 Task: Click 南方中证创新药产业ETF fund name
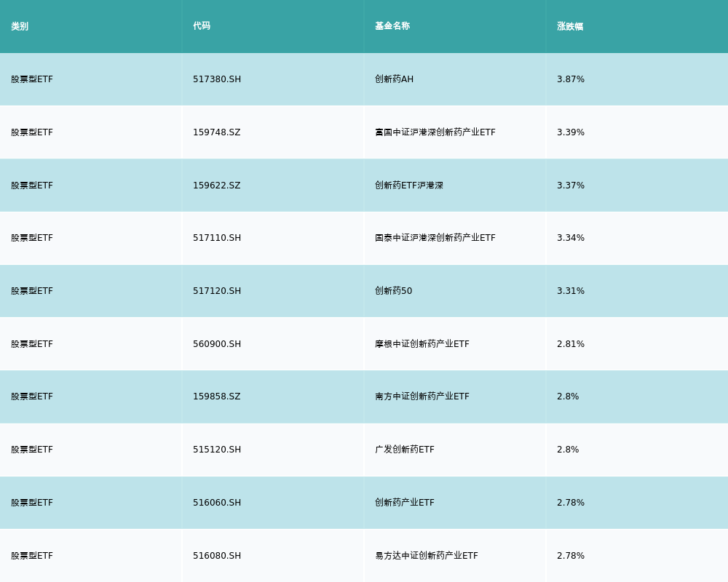tap(422, 396)
